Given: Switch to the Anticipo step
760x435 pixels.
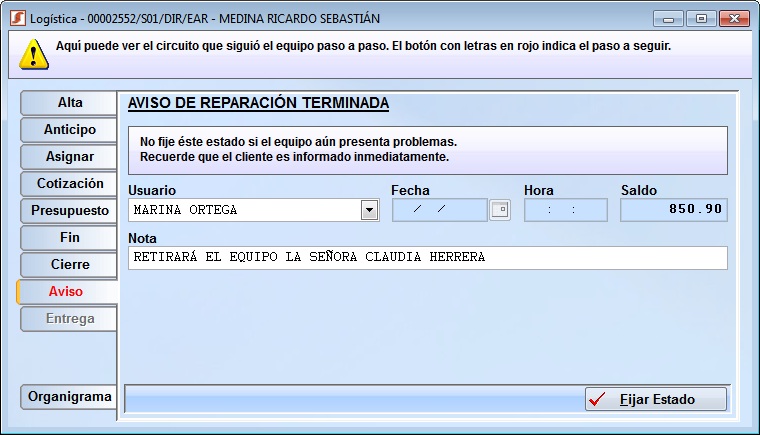Looking at the screenshot, I should tap(69, 130).
